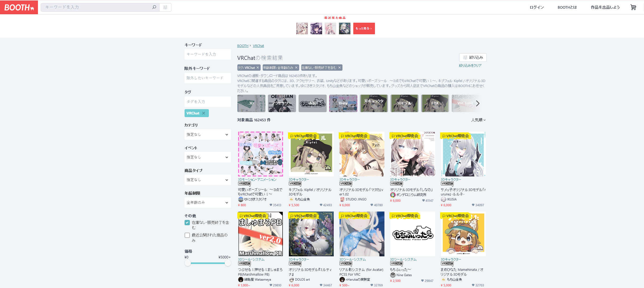This screenshot has width=644, height=288.
Task: Click 絞り込みをクリア link
Action: click(470, 65)
